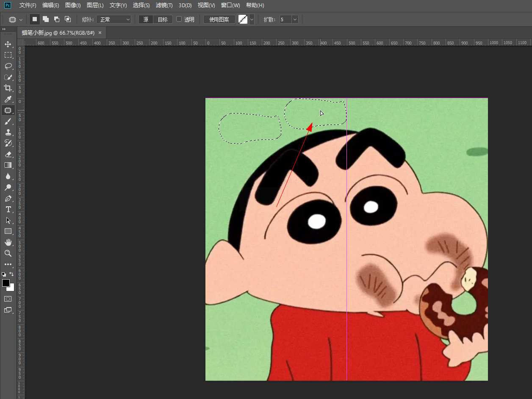The width and height of the screenshot is (532, 399).
Task: Select the Dodge tool
Action: [8, 187]
